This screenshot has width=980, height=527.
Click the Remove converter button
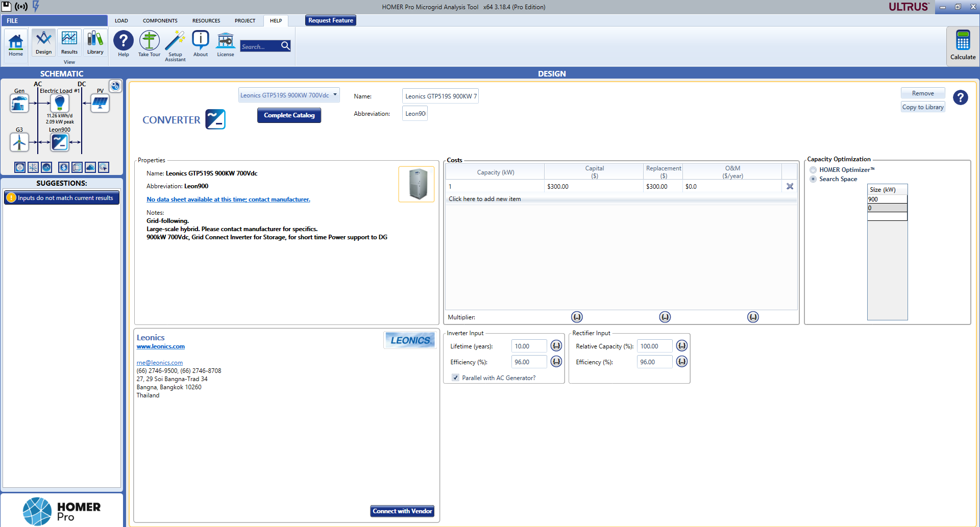tap(923, 93)
